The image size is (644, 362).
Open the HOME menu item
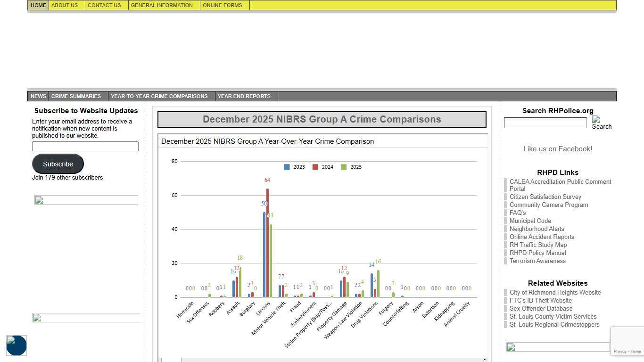pyautogui.click(x=38, y=5)
